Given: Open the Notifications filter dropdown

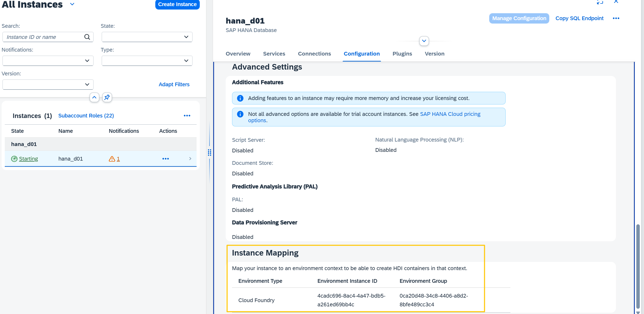Looking at the screenshot, I should pyautogui.click(x=48, y=61).
